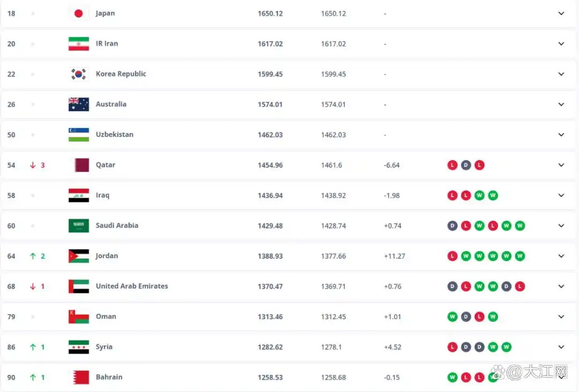Viewport: 579px width, 392px height.
Task: Click Jordan's green up ranking arrow
Action: click(x=33, y=256)
